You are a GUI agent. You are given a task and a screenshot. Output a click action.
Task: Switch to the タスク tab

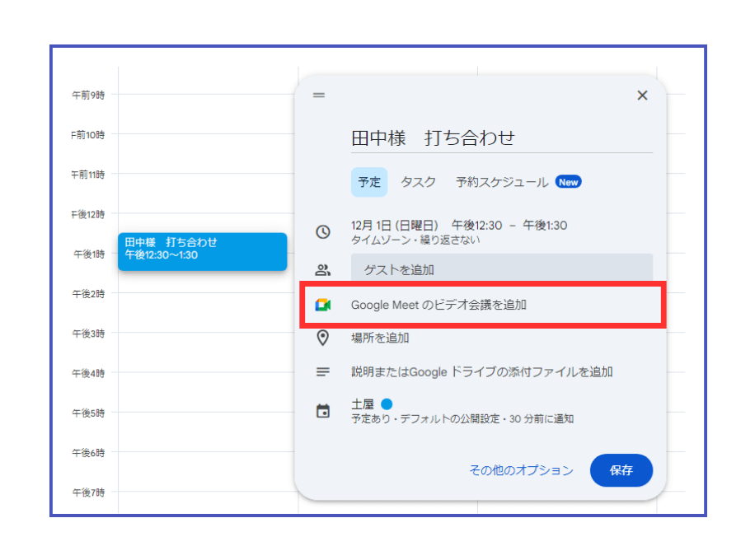(x=418, y=182)
